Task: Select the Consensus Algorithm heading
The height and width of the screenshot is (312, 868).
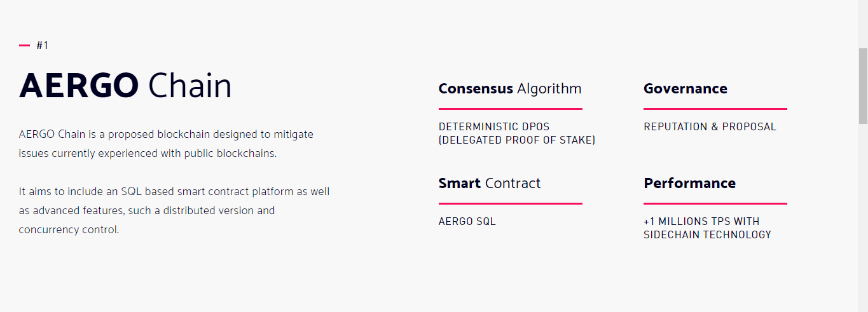Action: tap(509, 88)
